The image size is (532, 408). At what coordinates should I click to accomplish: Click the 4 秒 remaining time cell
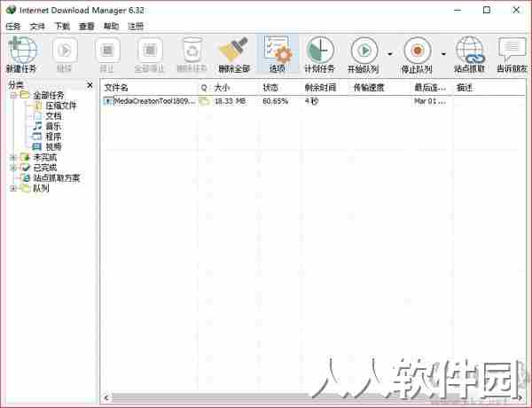pyautogui.click(x=311, y=101)
